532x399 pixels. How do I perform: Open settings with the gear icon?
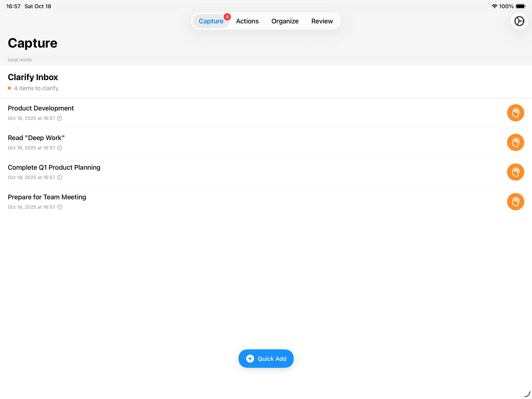(519, 21)
